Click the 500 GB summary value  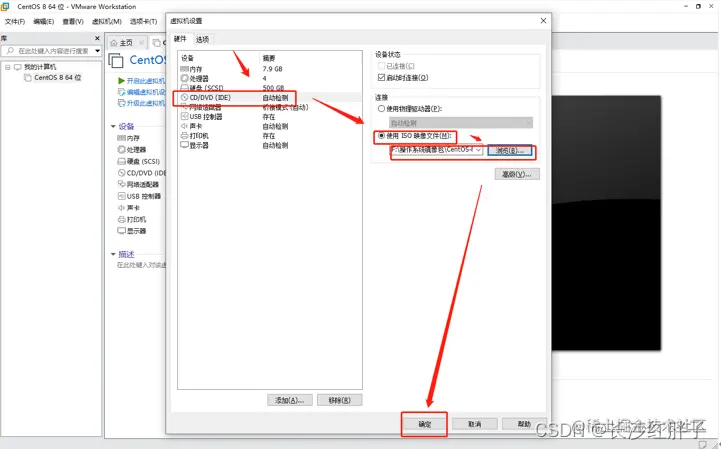273,87
